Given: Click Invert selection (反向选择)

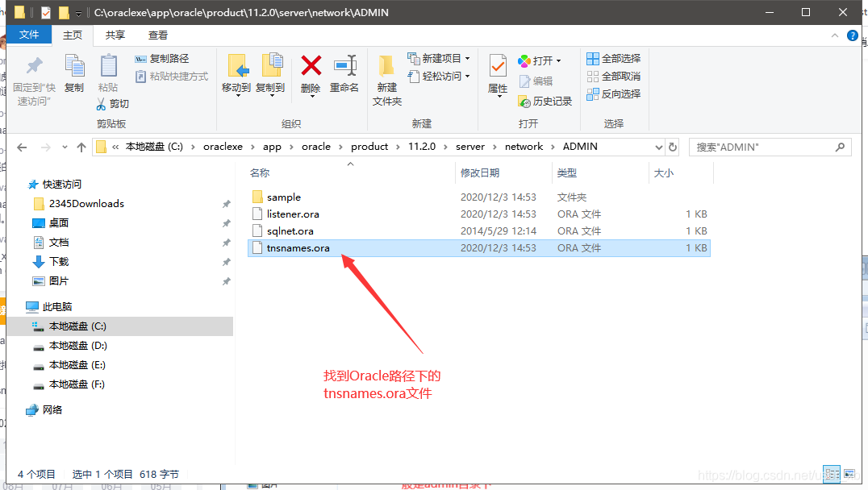Looking at the screenshot, I should [613, 94].
